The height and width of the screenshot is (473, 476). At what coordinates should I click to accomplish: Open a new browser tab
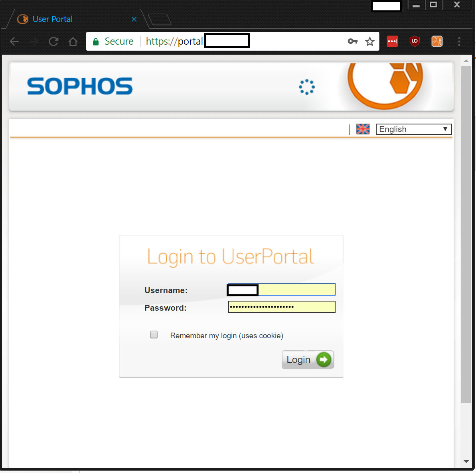(160, 20)
